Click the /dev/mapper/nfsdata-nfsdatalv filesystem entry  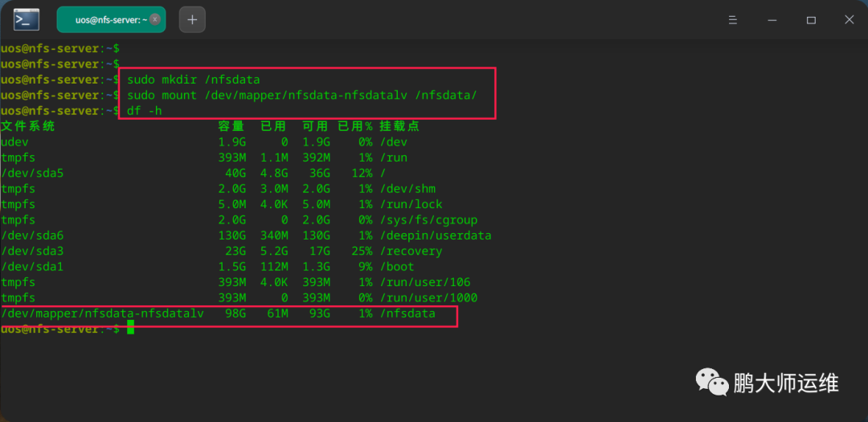pos(102,314)
